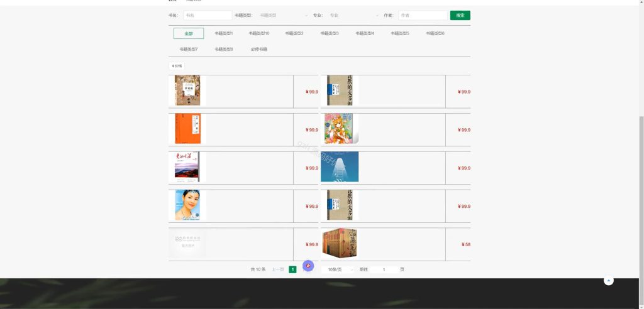644x309 pixels.
Task: Select the 书籍类型8 category
Action: tap(224, 49)
